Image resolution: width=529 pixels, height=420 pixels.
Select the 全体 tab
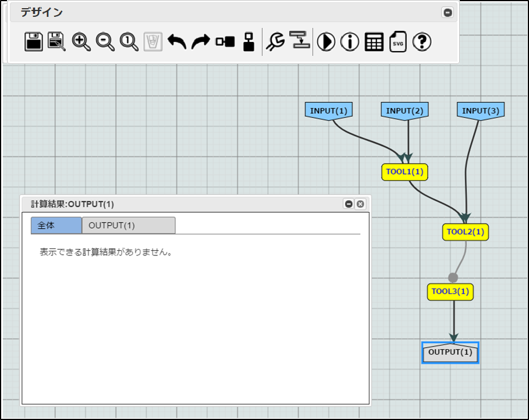(x=56, y=226)
